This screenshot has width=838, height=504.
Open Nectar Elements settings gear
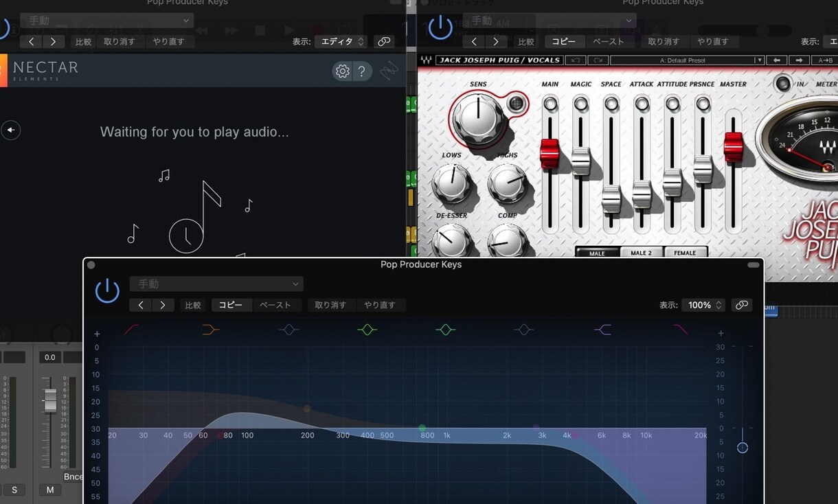pos(342,71)
